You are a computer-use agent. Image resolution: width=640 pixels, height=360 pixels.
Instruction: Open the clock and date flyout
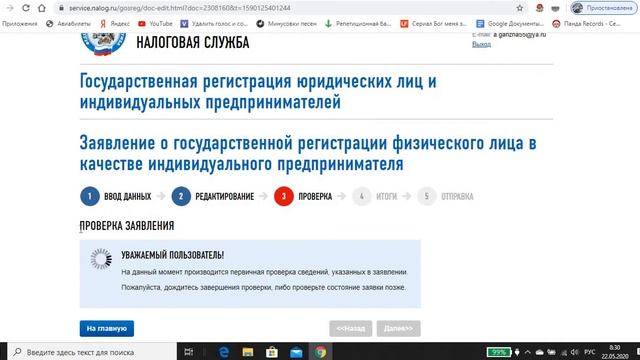tap(615, 352)
